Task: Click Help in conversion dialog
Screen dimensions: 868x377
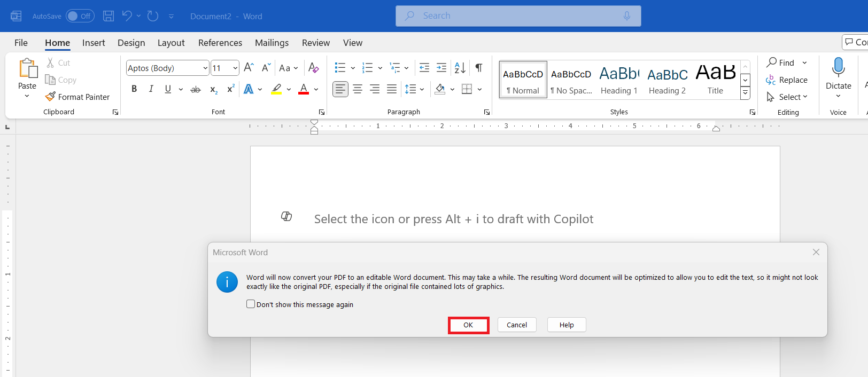Action: tap(567, 325)
